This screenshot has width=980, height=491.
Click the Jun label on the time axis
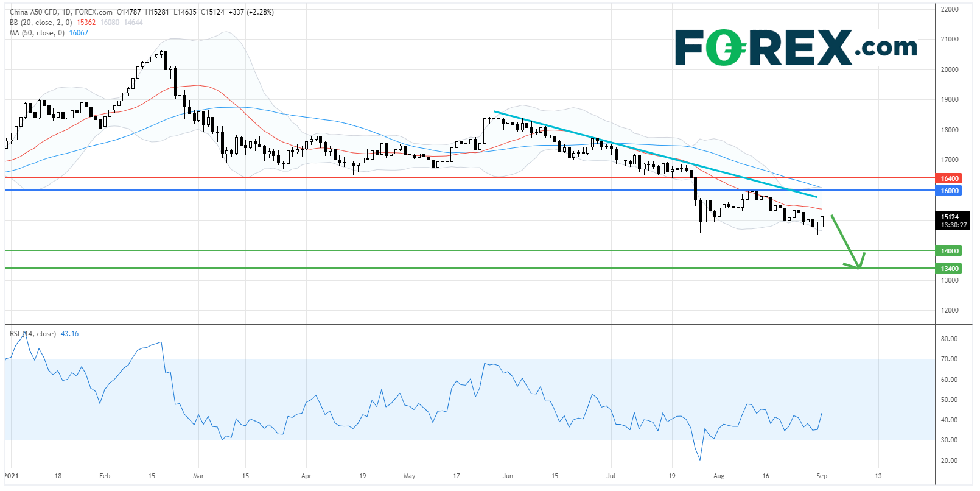click(508, 476)
